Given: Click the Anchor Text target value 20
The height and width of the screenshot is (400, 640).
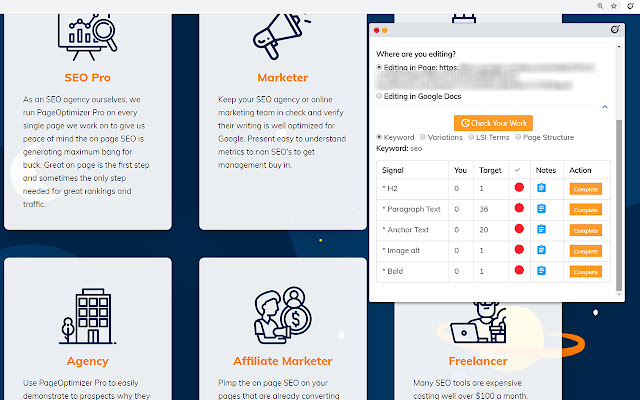Looking at the screenshot, I should pyautogui.click(x=484, y=230).
